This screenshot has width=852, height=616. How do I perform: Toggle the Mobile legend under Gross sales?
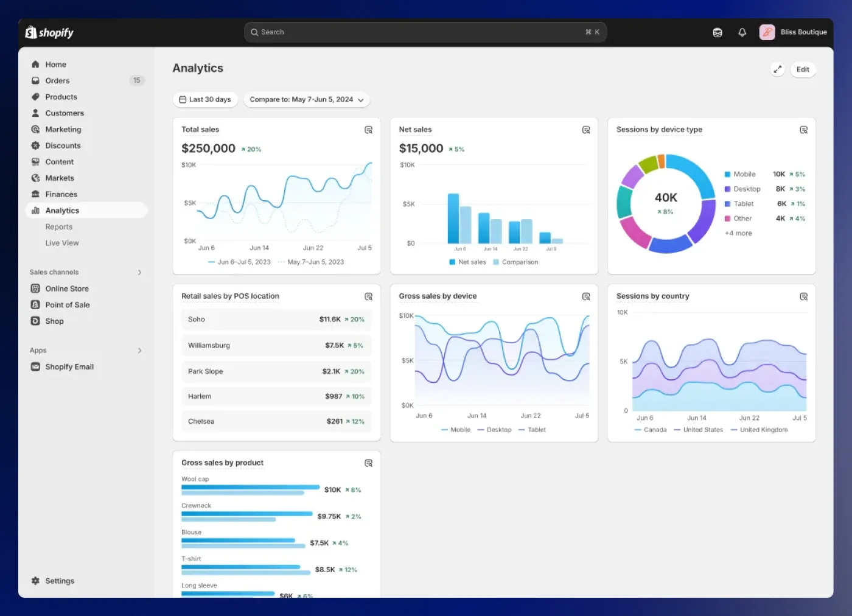click(x=455, y=429)
